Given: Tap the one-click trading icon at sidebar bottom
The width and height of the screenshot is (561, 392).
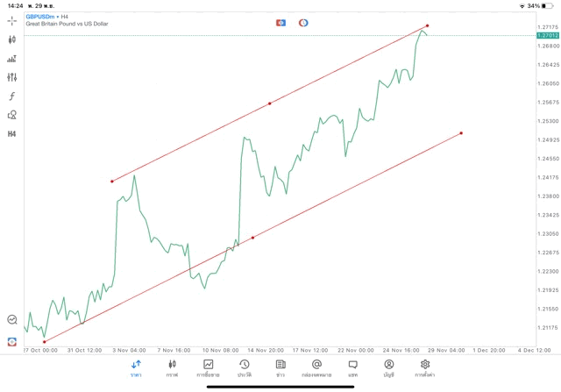Looking at the screenshot, I should 12,341.
